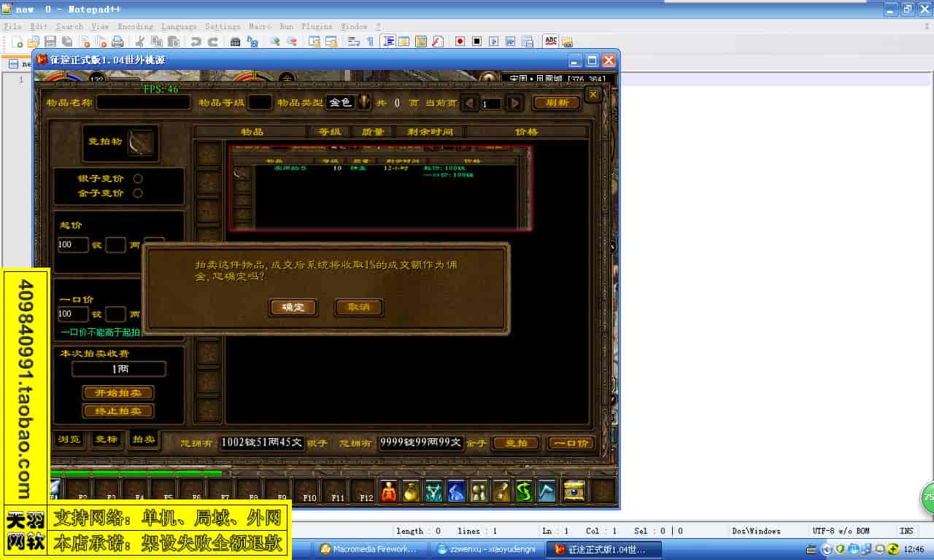934x560 pixels.
Task: Go to next page with the right arrow
Action: [514, 104]
